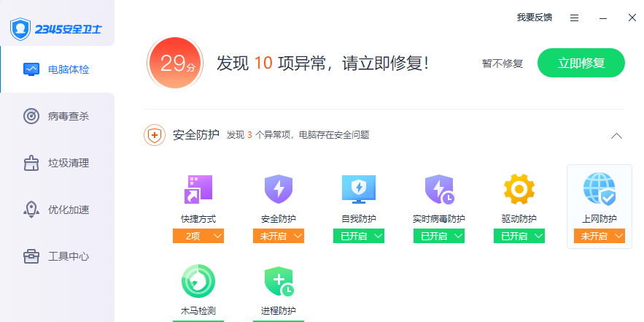Click the 立即修复 green button
This screenshot has height=322, width=644.
pos(581,63)
